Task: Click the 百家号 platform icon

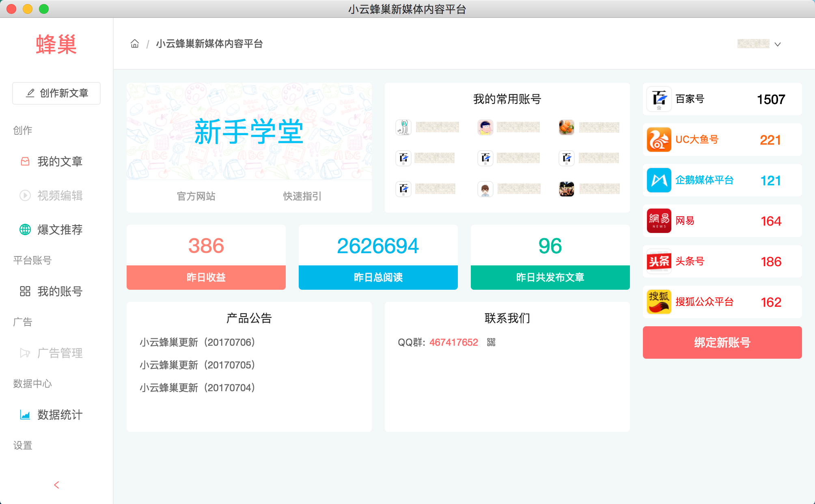Action: (659, 99)
